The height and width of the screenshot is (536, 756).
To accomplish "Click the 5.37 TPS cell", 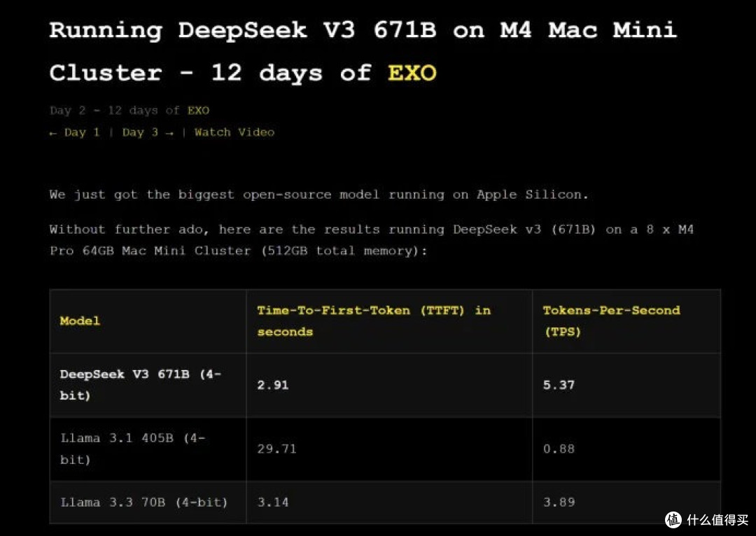I will (x=559, y=385).
